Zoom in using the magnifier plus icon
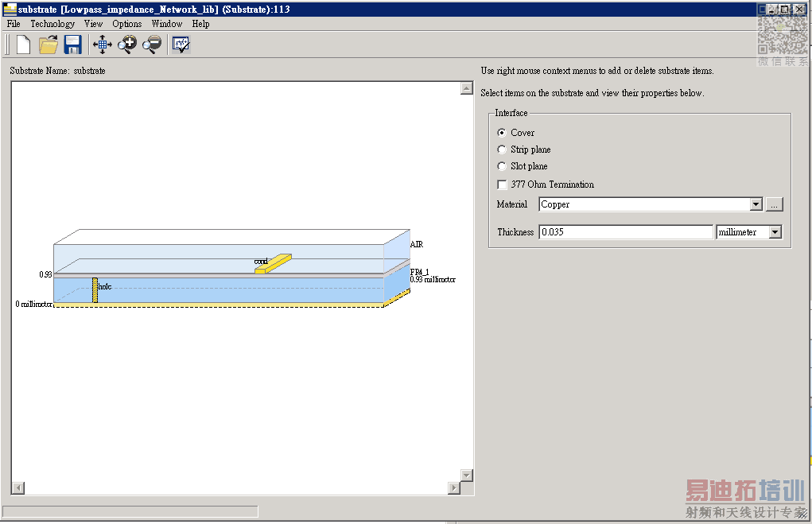Image resolution: width=812 pixels, height=524 pixels. pyautogui.click(x=127, y=45)
